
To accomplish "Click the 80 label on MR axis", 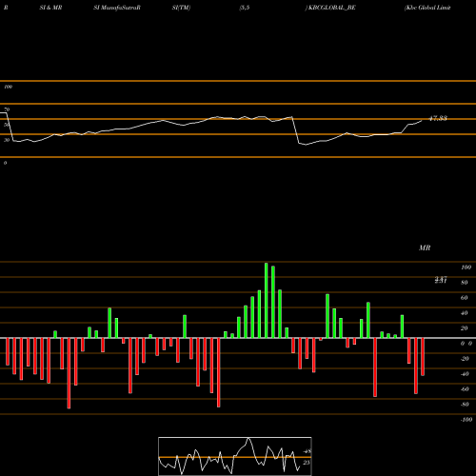I will click(x=465, y=283).
